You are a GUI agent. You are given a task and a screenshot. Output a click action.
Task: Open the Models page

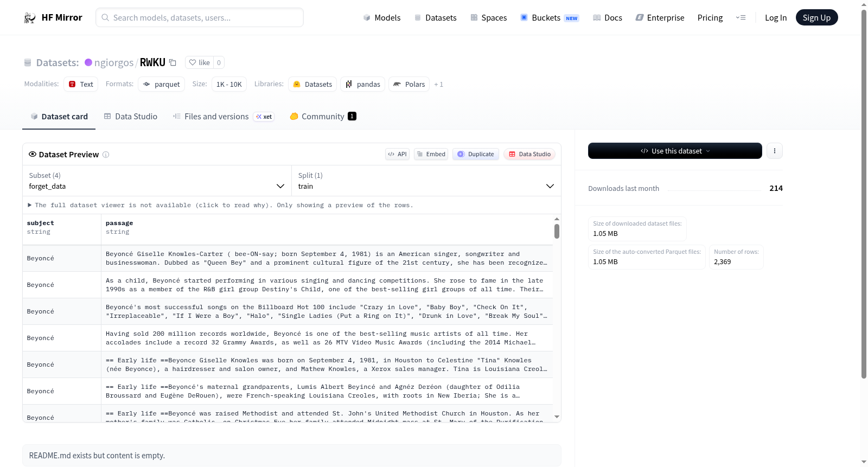(x=381, y=17)
